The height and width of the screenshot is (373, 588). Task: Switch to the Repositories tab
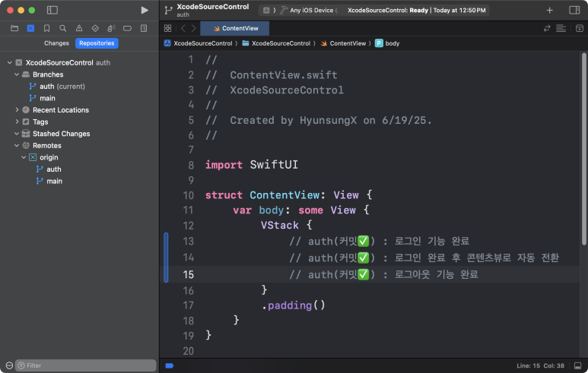[x=97, y=43]
